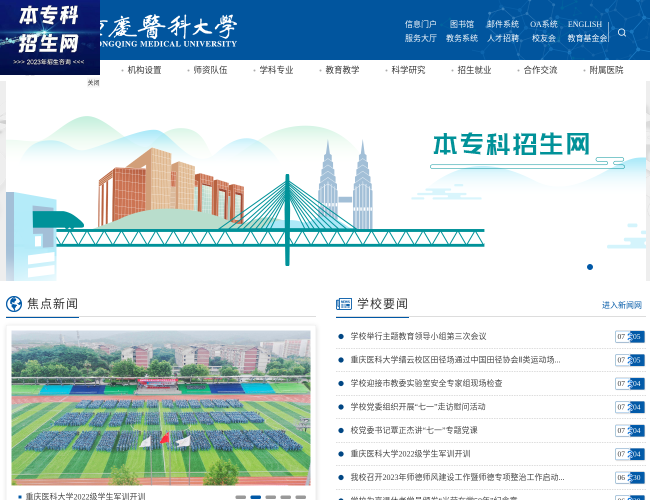Open 教育基金会 link
This screenshot has height=500, width=650.
coord(587,38)
